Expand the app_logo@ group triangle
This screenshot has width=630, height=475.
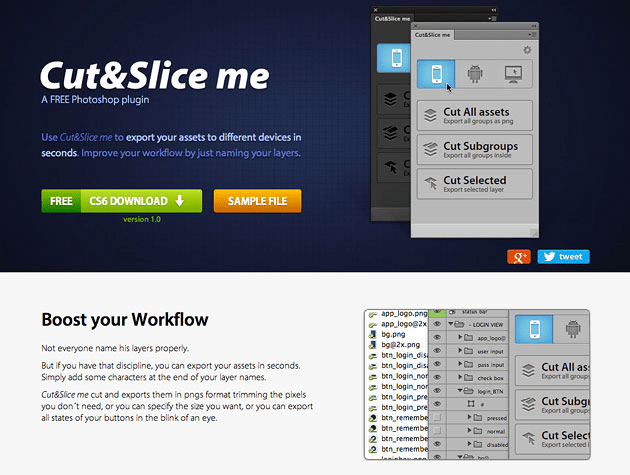(x=460, y=338)
